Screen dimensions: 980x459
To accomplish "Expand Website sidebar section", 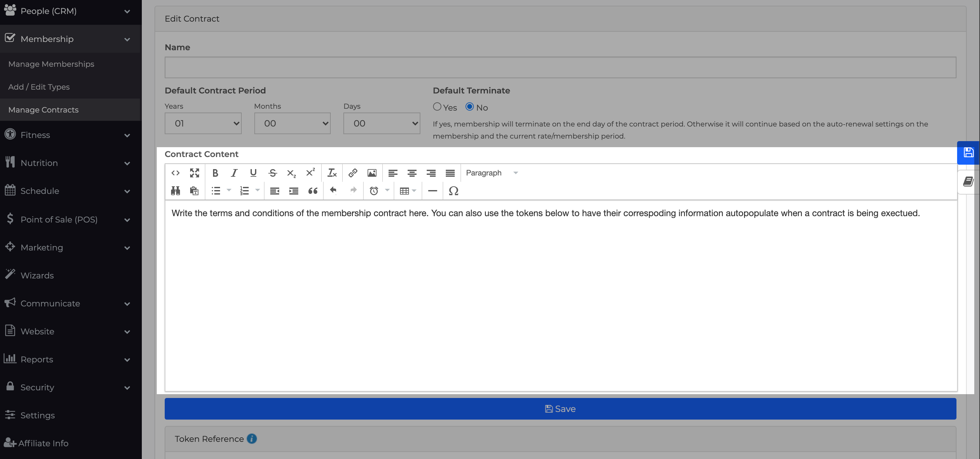I will pos(71,331).
